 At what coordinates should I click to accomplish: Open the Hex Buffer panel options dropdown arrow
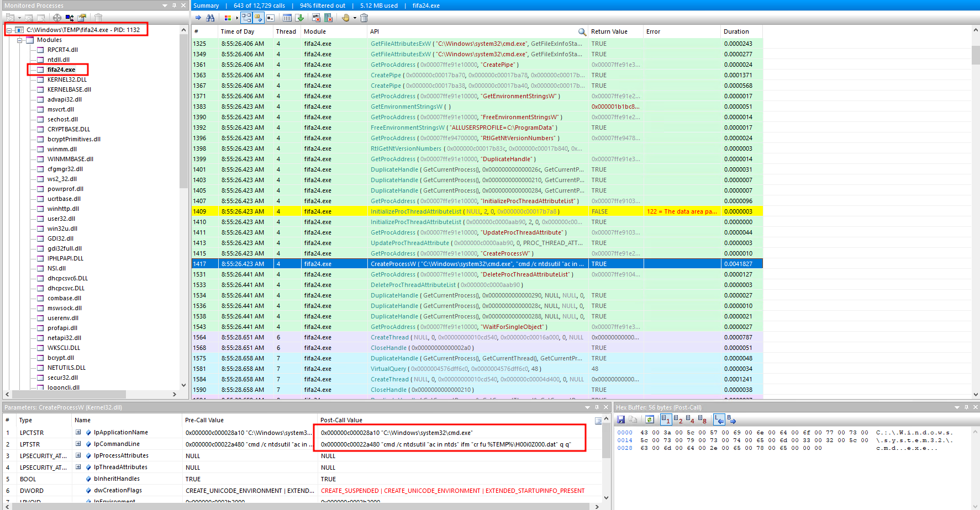click(957, 407)
